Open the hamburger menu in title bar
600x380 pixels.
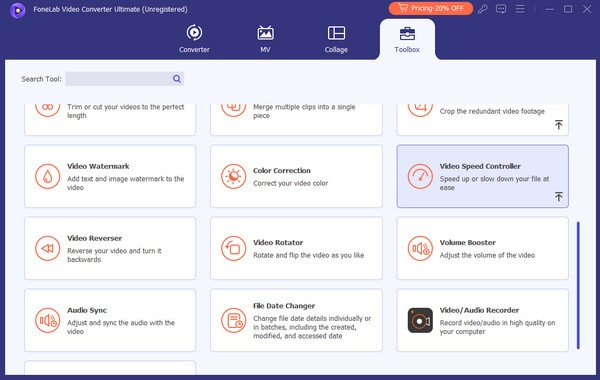point(520,9)
